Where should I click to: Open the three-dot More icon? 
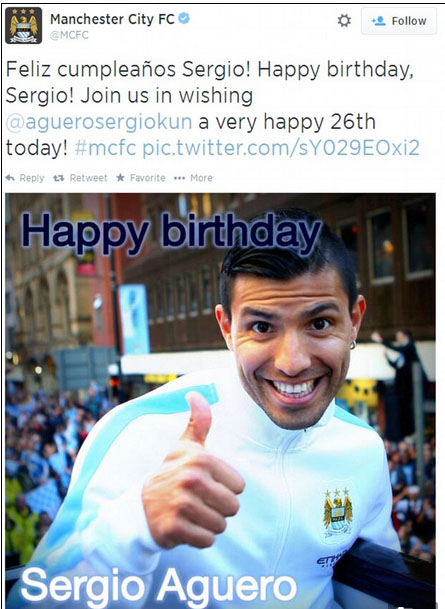point(179,178)
